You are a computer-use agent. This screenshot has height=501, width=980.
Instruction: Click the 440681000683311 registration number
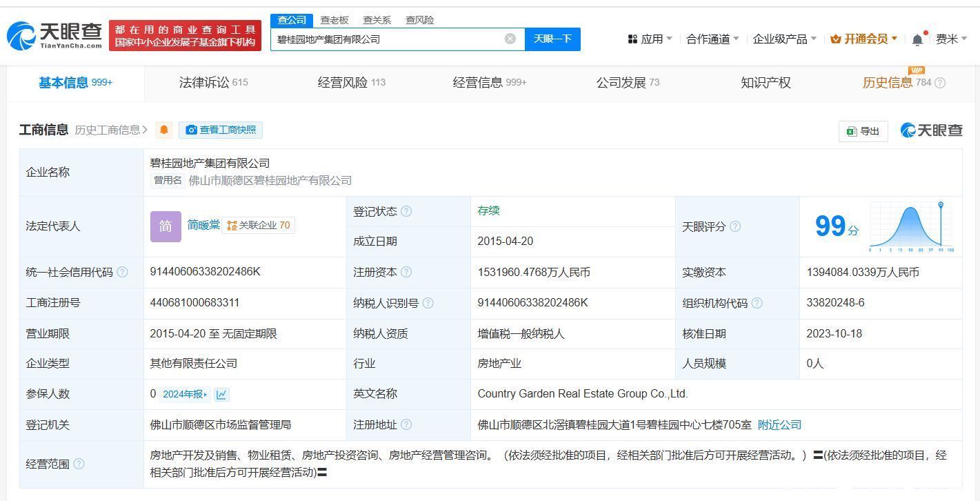click(x=194, y=303)
